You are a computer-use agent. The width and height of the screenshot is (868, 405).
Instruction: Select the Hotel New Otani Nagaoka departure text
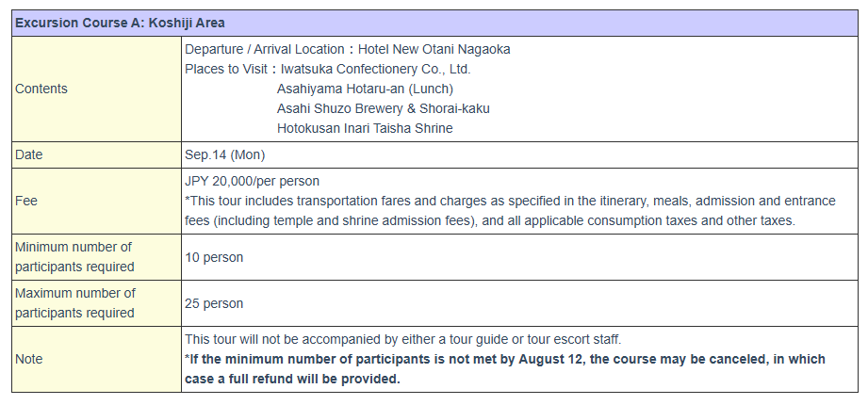coord(434,49)
